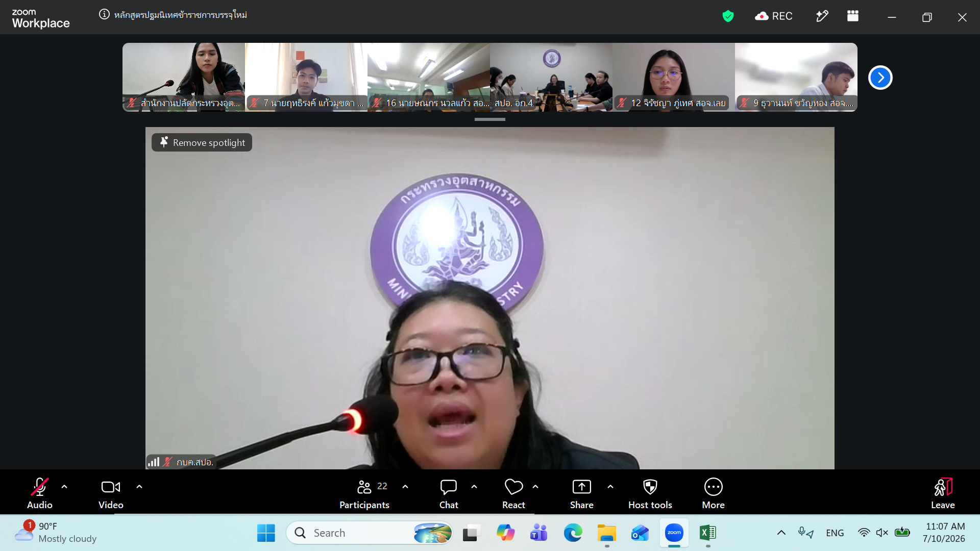Screen dimensions: 980x551
Task: Start screen sharing with Share
Action: pyautogui.click(x=582, y=493)
